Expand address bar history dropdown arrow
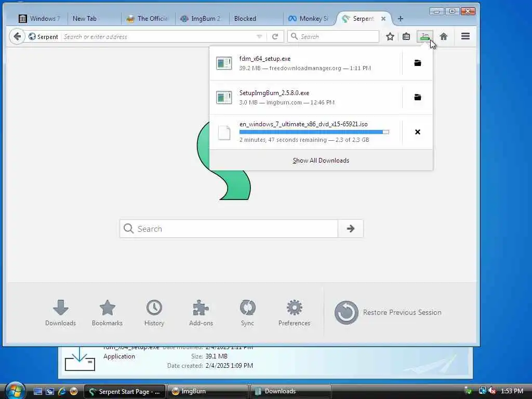This screenshot has width=532, height=399. tap(259, 37)
